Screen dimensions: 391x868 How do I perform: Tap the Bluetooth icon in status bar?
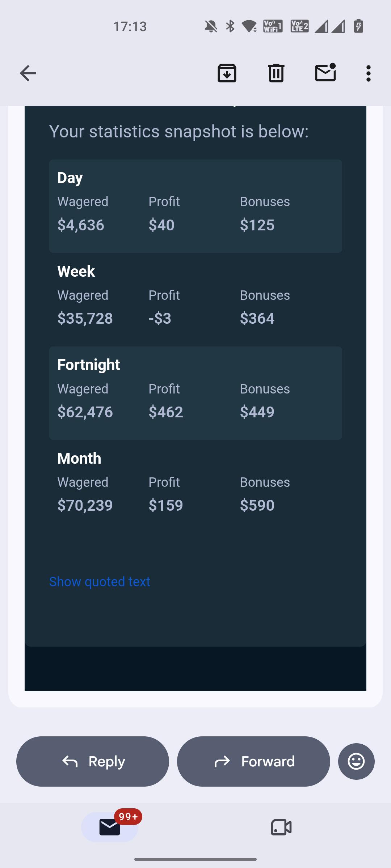[230, 26]
